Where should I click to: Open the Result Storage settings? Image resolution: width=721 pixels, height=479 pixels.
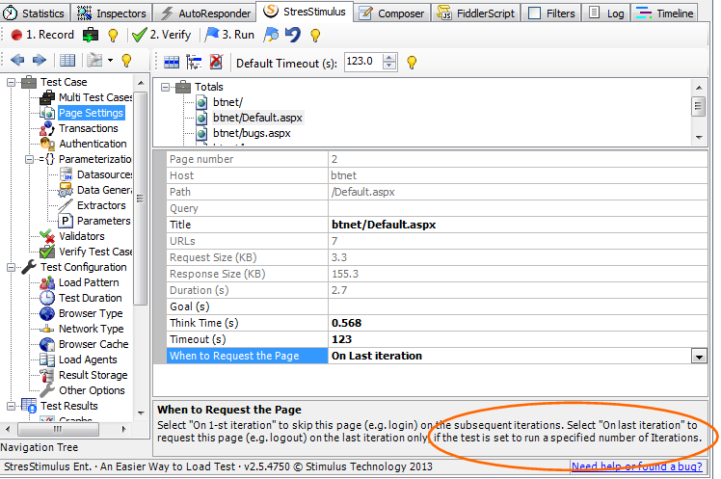[x=93, y=375]
